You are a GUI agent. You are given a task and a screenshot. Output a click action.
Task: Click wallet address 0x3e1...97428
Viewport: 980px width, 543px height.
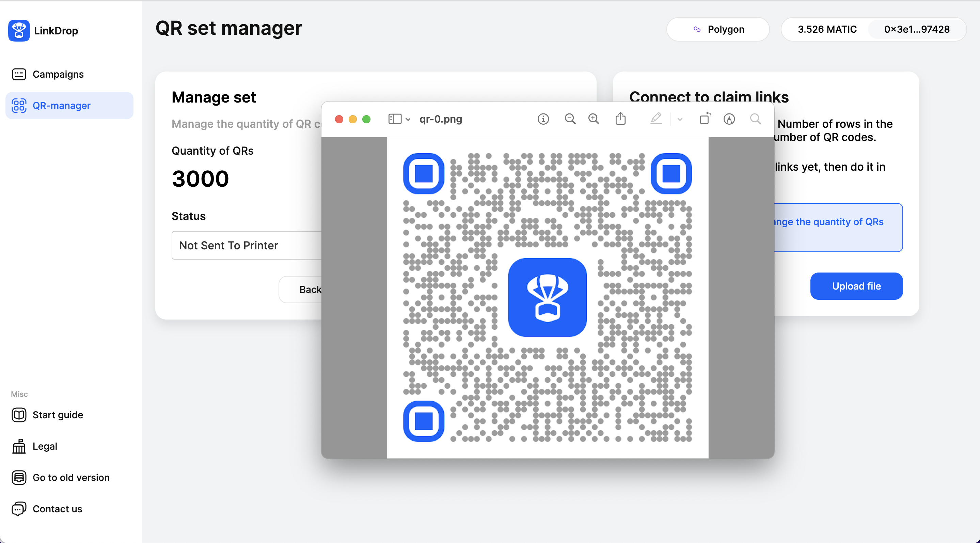click(916, 29)
